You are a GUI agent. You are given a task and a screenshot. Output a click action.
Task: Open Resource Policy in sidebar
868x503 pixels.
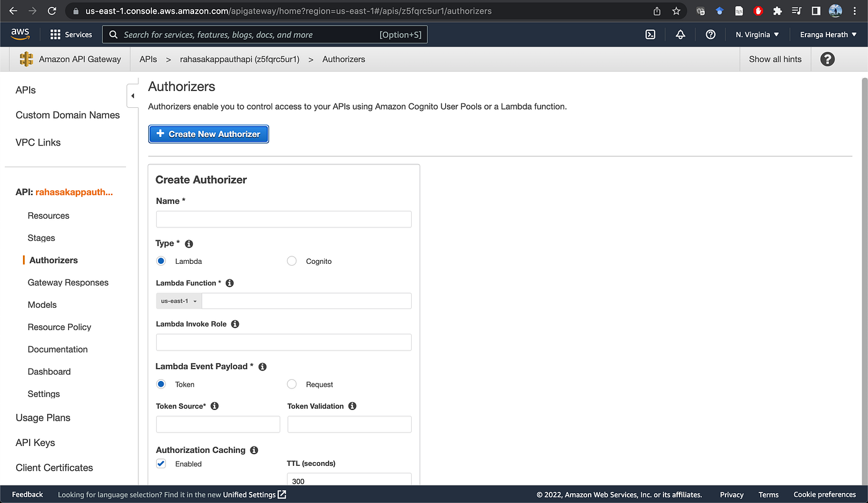click(x=60, y=327)
